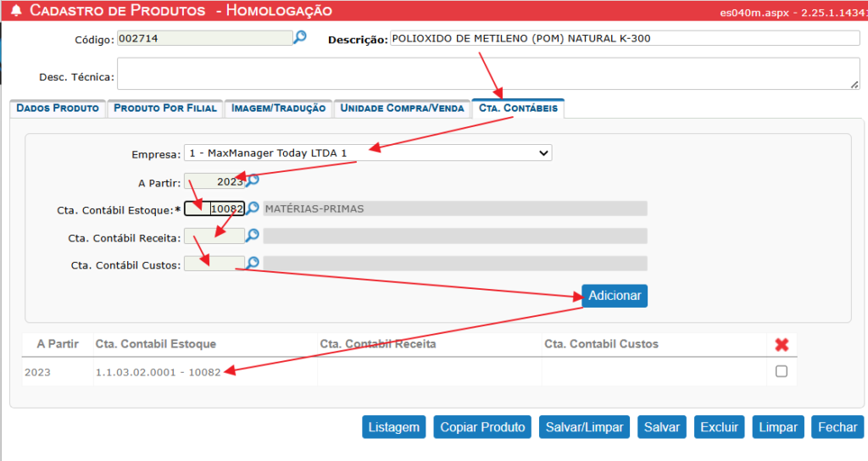The image size is (868, 461).
Task: Select the Imagem/Tradução tab
Action: coord(278,108)
